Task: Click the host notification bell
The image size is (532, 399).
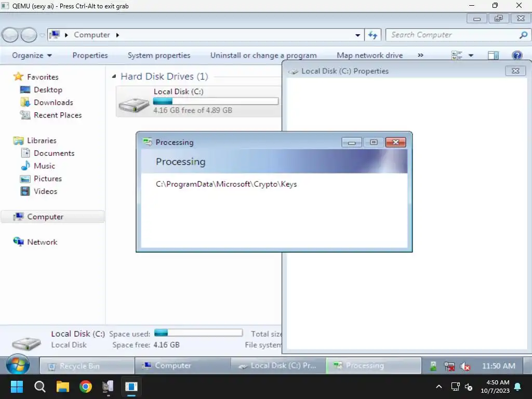Action: pyautogui.click(x=518, y=387)
